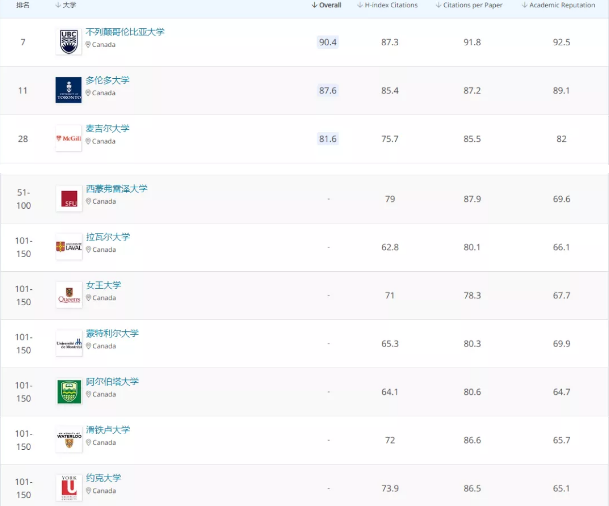
Task: Click location pin icon under 约克大学
Action: click(x=89, y=490)
